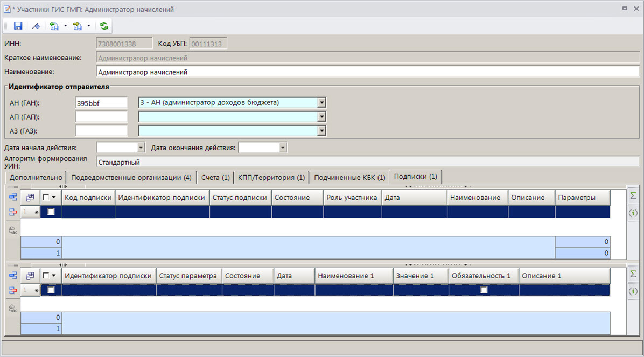644x357 pixels.
Task: Open the АЗ (ГАЗ) role dropdown list
Action: [x=321, y=130]
